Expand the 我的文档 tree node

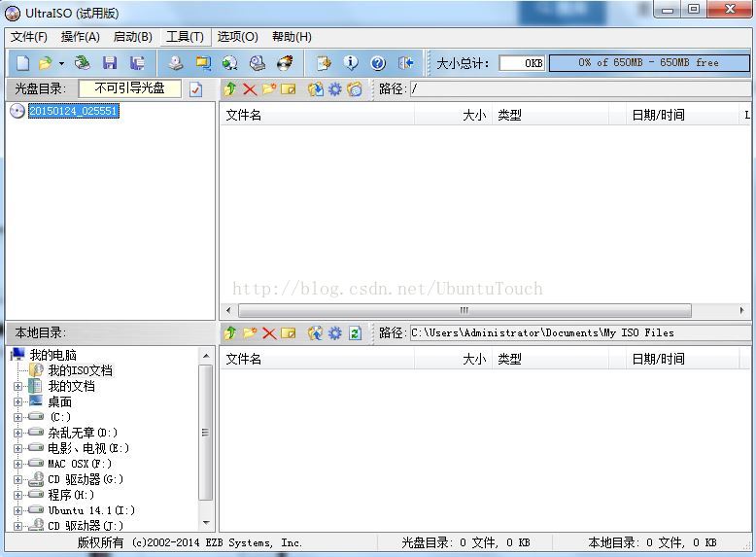17,386
